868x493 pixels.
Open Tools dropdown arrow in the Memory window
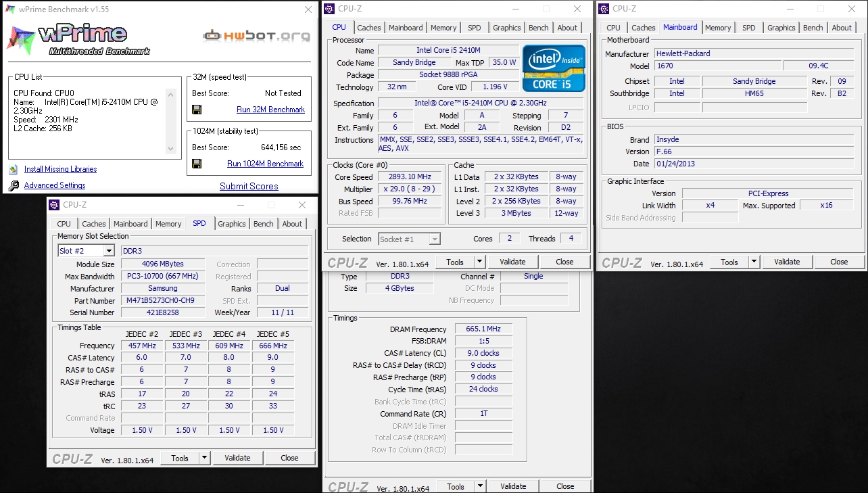480,486
